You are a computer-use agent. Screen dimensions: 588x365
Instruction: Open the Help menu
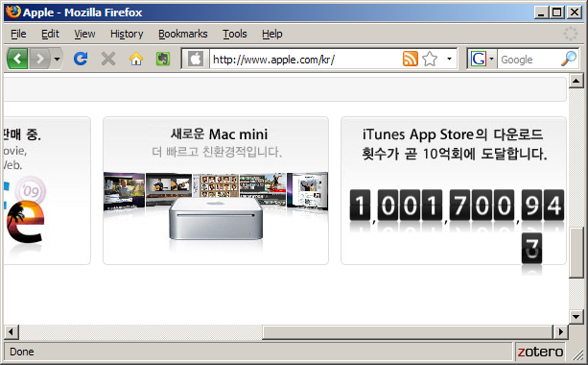(272, 34)
